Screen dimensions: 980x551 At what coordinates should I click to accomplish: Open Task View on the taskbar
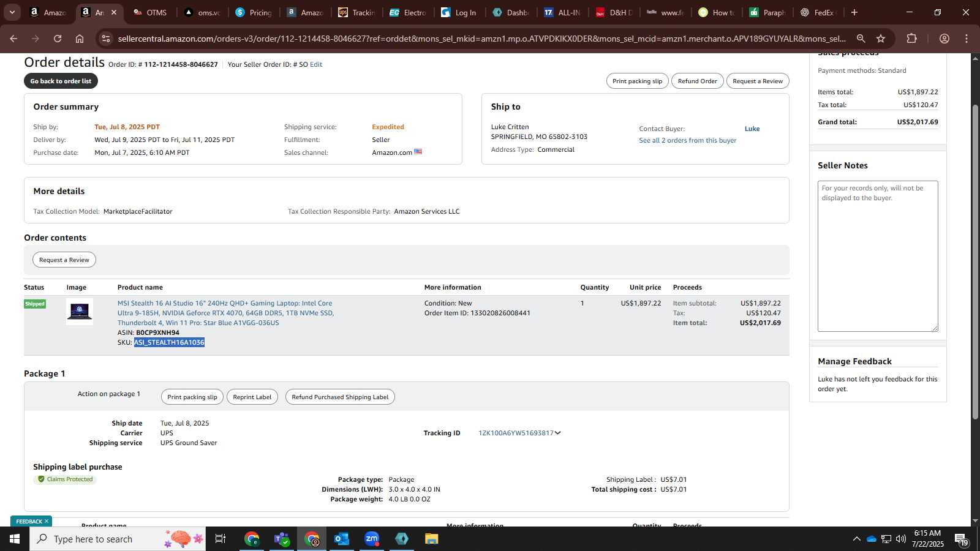[x=221, y=539]
